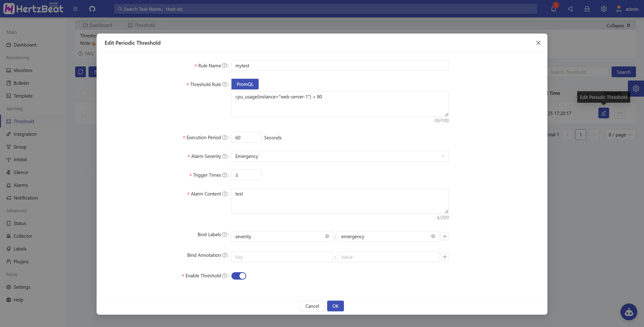Check the first threshold row checkbox
The height and width of the screenshot is (327, 644).
(x=83, y=113)
